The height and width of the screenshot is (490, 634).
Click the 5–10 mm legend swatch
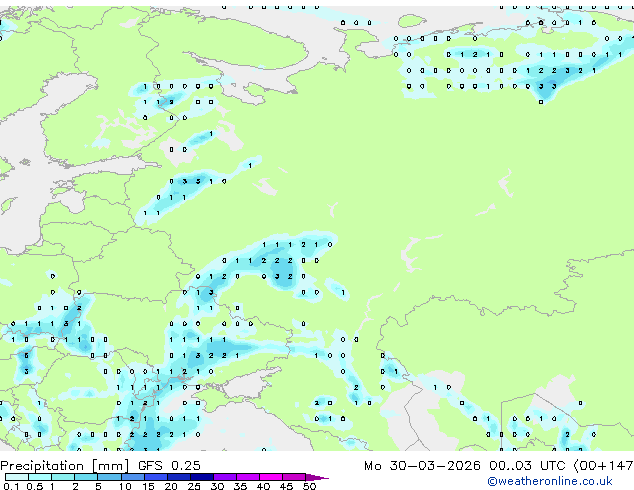(109, 477)
